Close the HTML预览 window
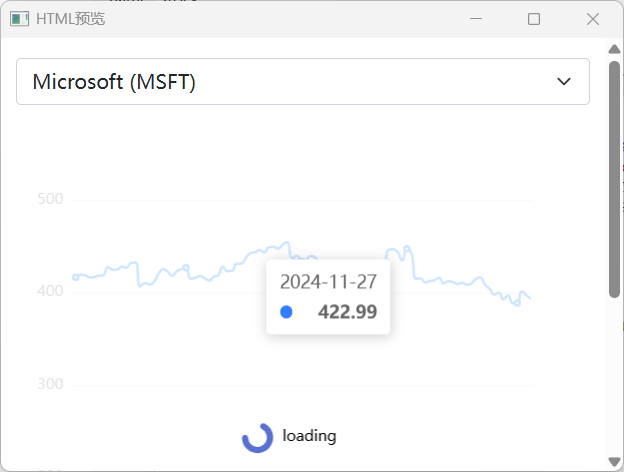Image resolution: width=624 pixels, height=472 pixels. [593, 19]
